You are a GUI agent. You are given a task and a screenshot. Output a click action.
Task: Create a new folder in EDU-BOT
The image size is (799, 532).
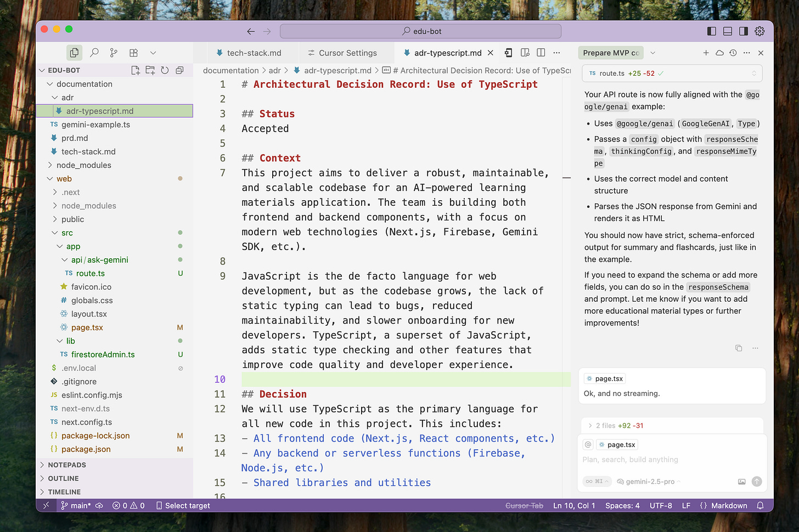pyautogui.click(x=150, y=70)
